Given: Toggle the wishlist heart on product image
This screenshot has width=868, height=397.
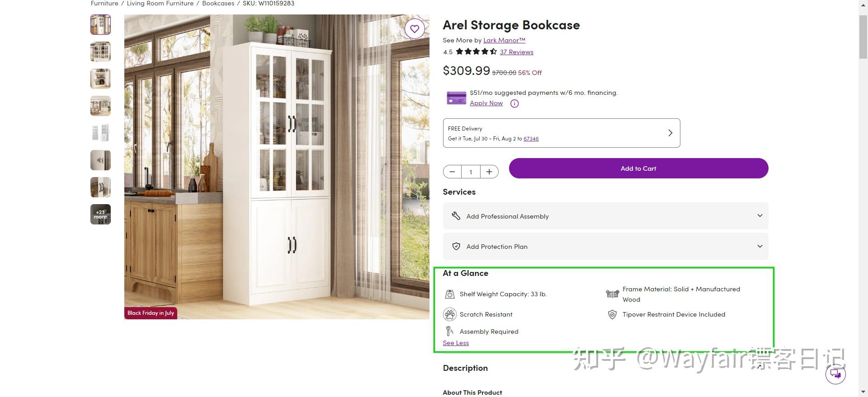Looking at the screenshot, I should tap(415, 28).
